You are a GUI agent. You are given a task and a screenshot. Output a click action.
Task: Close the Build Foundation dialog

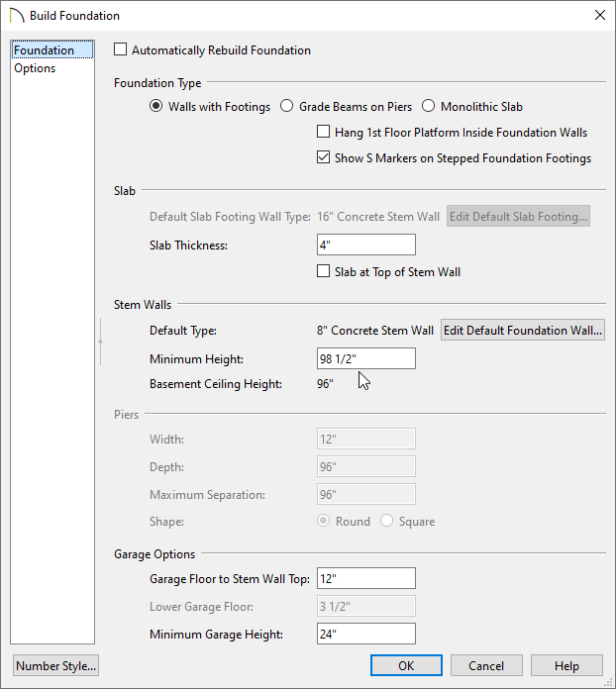[x=600, y=15]
